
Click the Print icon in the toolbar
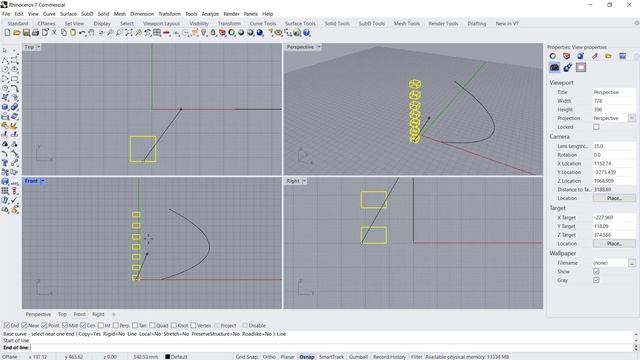coord(35,33)
